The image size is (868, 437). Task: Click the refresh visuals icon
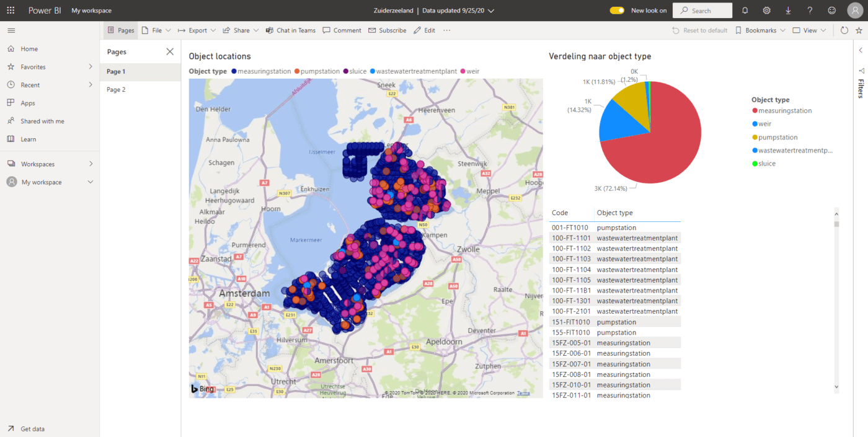tap(844, 30)
